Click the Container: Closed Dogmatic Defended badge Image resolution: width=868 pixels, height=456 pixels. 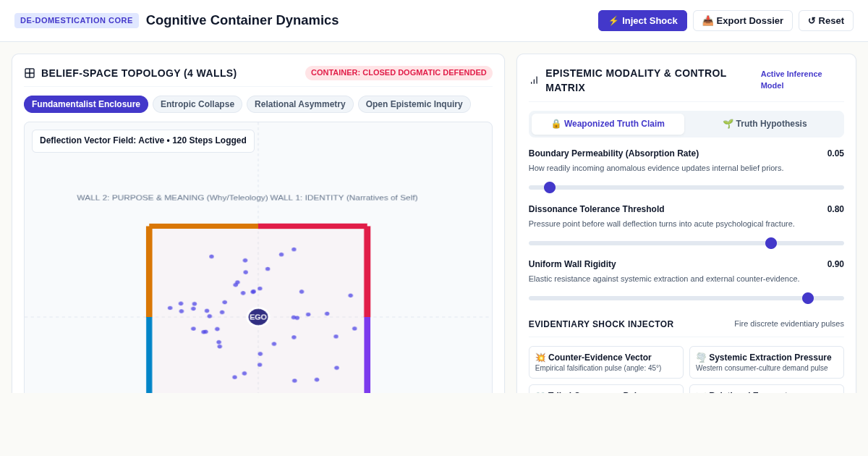coord(399,73)
